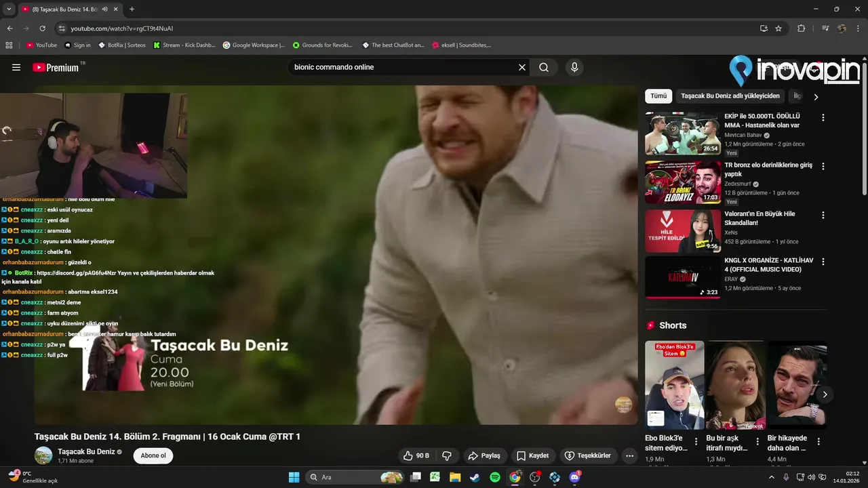Open Taşacak Bu Deniz channel avatar
Screen dimensions: 868x488
pyautogui.click(x=43, y=455)
